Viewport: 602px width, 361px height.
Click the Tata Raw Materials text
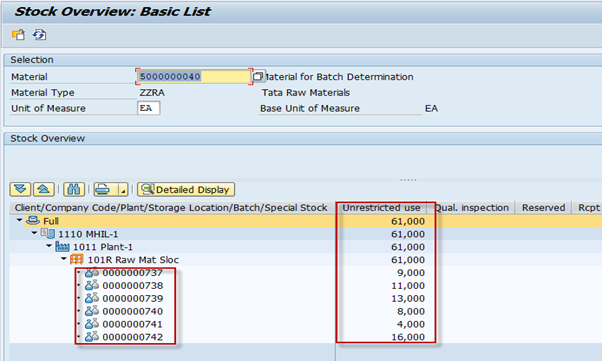306,93
